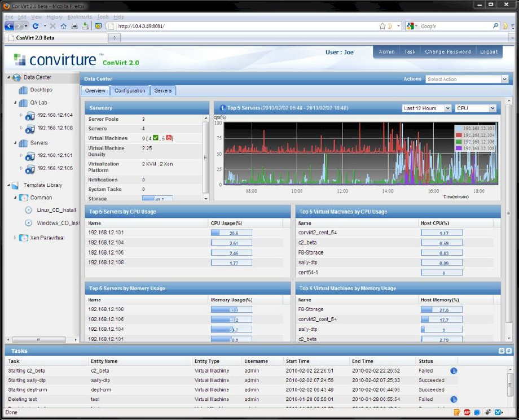Screen dimensions: 519x420
Task: Click the bookmark star in address bar
Action: click(x=382, y=26)
